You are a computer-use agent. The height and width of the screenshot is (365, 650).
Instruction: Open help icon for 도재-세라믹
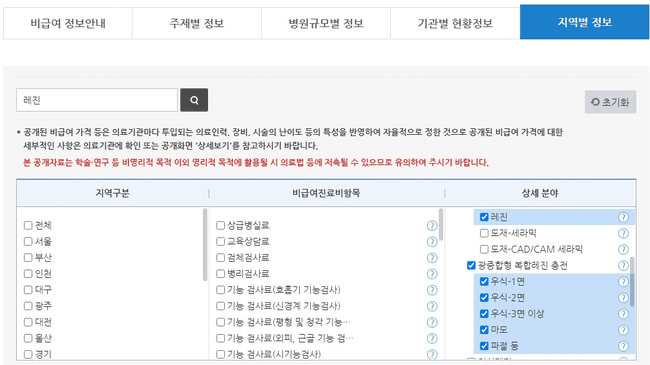pyautogui.click(x=623, y=234)
